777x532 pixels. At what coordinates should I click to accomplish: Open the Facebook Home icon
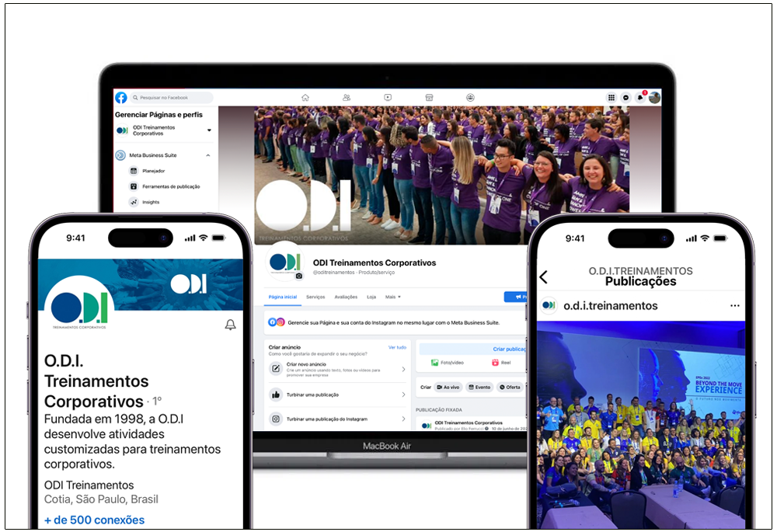point(305,98)
